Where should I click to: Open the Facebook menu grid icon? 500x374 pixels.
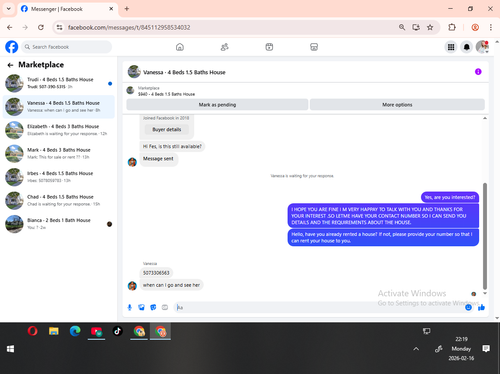click(451, 47)
